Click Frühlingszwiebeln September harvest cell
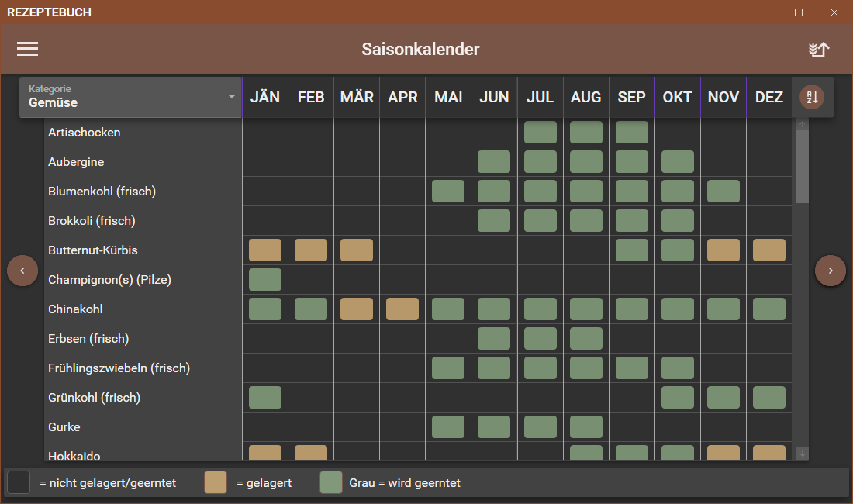This screenshot has height=504, width=853. pos(631,368)
